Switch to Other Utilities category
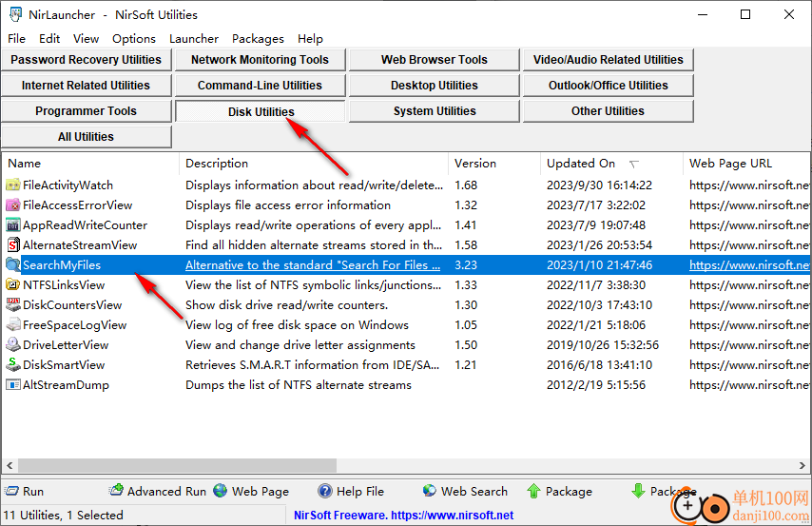This screenshot has height=526, width=812. tap(608, 111)
